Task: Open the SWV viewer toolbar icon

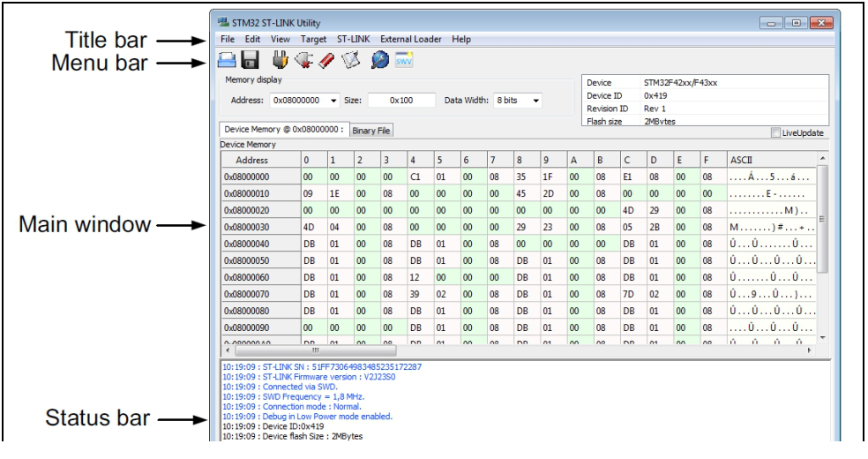Action: (x=403, y=60)
